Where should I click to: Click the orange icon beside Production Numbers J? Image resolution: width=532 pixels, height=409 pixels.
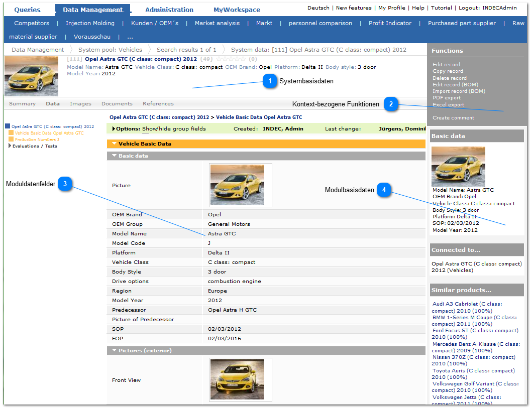(x=11, y=140)
